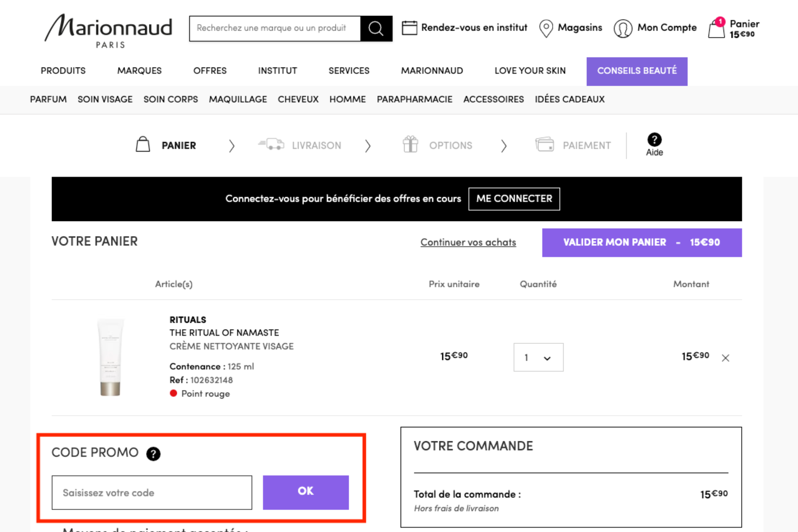Open the PRODUITS menu
798x532 pixels.
click(x=63, y=70)
